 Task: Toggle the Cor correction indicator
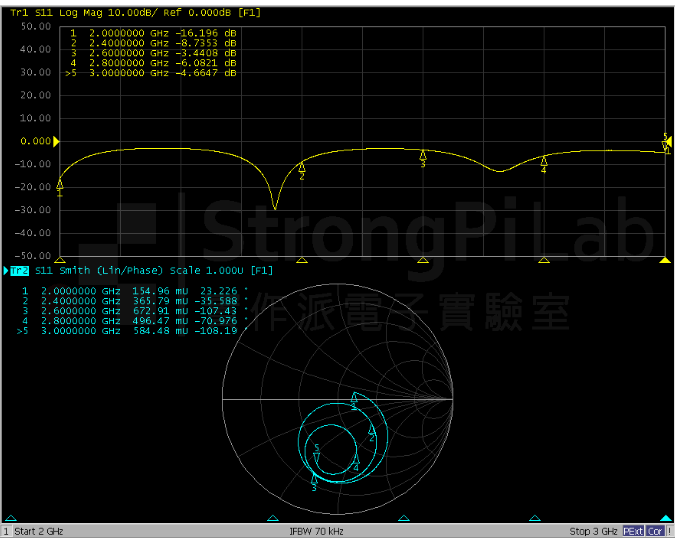[x=655, y=532]
